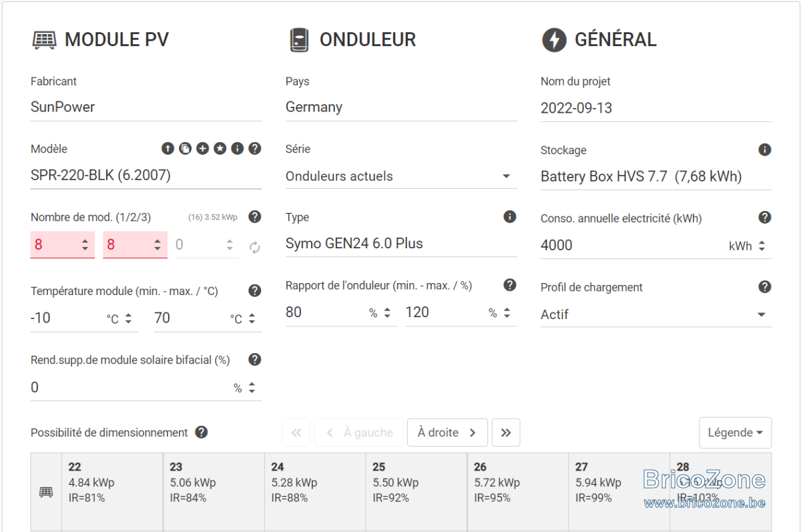801x532 pixels.
Task: Click the plus icon to add module
Action: coord(203,149)
